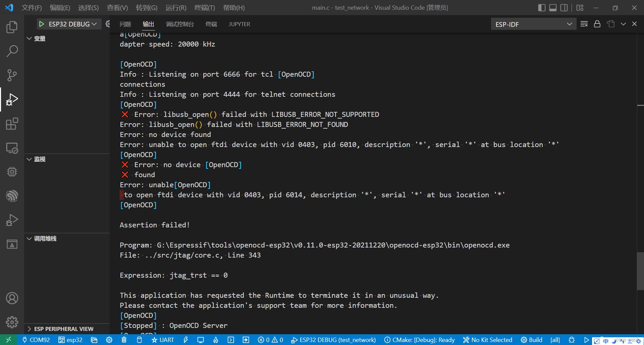Select serial port COM92

point(36,340)
